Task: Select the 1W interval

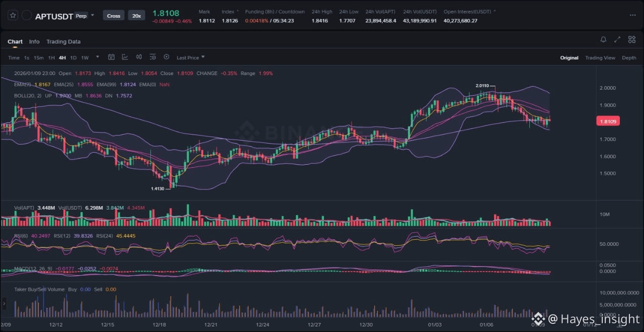Action: [85, 58]
